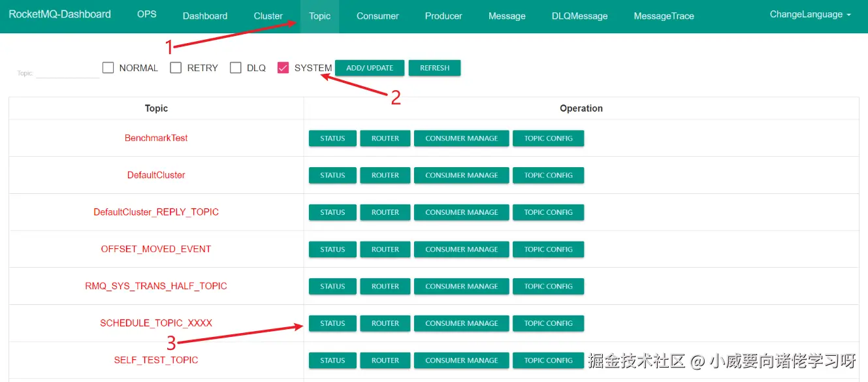Type in the Topic search field
The width and height of the screenshot is (868, 382).
pyautogui.click(x=67, y=72)
